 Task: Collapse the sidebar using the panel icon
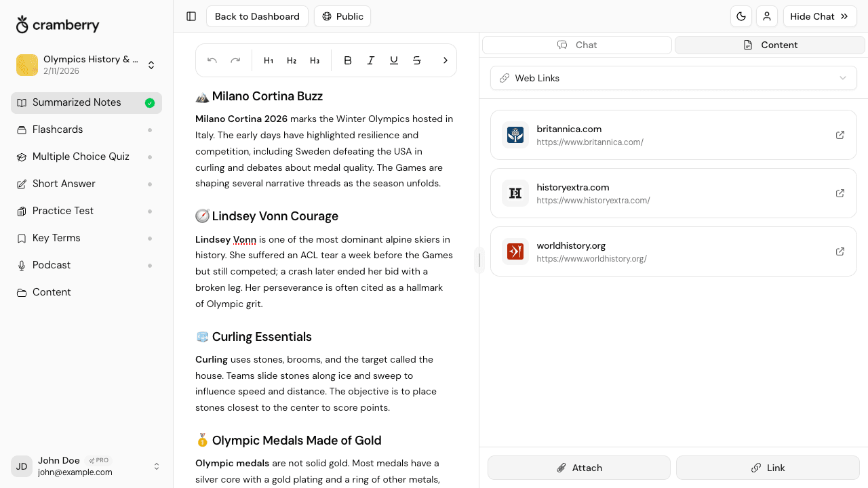[191, 16]
